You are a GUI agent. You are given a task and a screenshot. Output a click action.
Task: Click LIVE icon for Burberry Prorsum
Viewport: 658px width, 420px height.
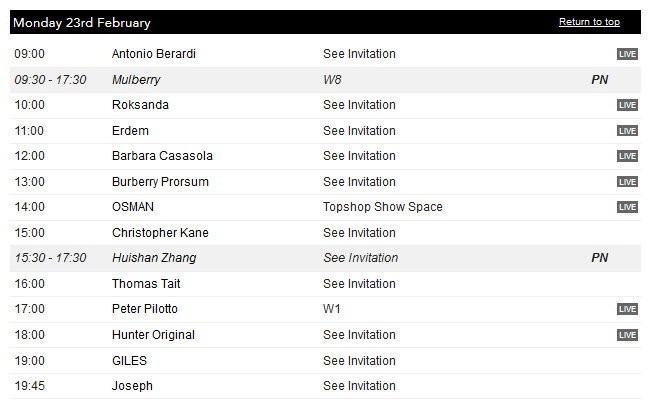point(627,182)
